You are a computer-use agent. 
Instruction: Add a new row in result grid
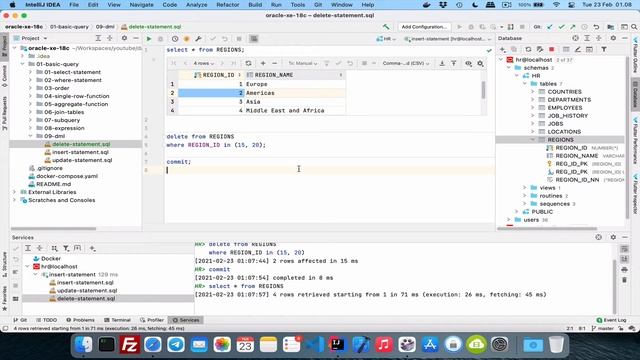pyautogui.click(x=263, y=63)
